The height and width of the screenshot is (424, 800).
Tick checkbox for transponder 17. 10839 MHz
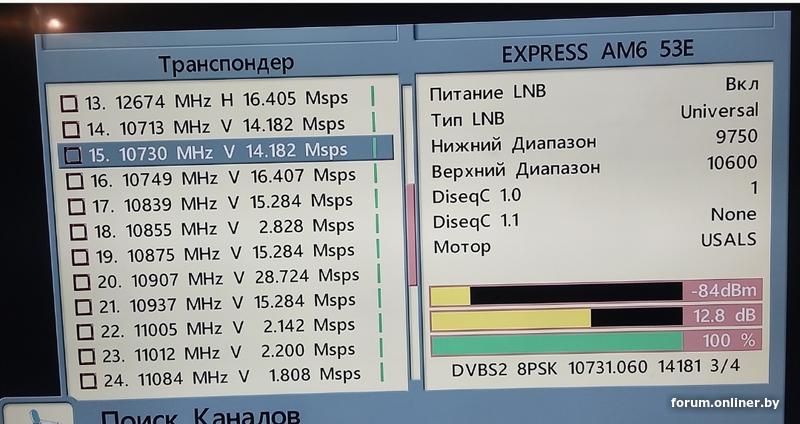click(77, 206)
